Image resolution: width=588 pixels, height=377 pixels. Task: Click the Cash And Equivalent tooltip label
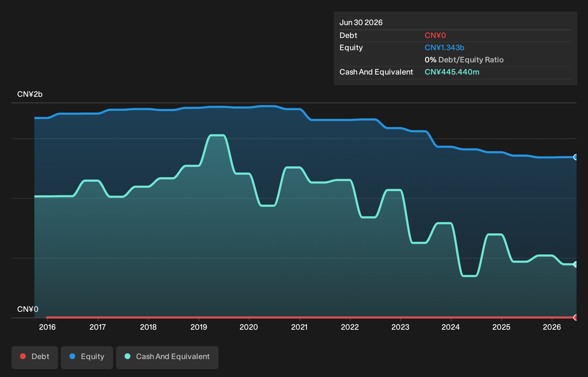click(376, 72)
